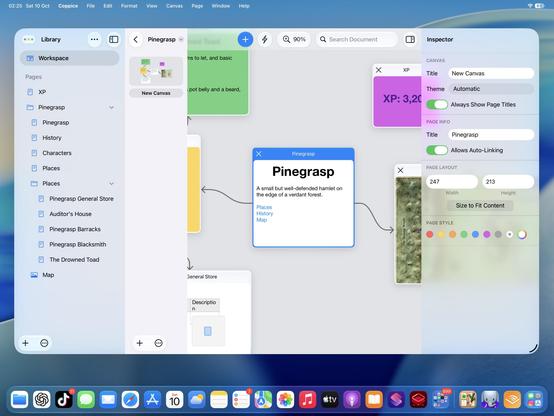Select the Map item in the library
This screenshot has width=554, height=416.
70,275
